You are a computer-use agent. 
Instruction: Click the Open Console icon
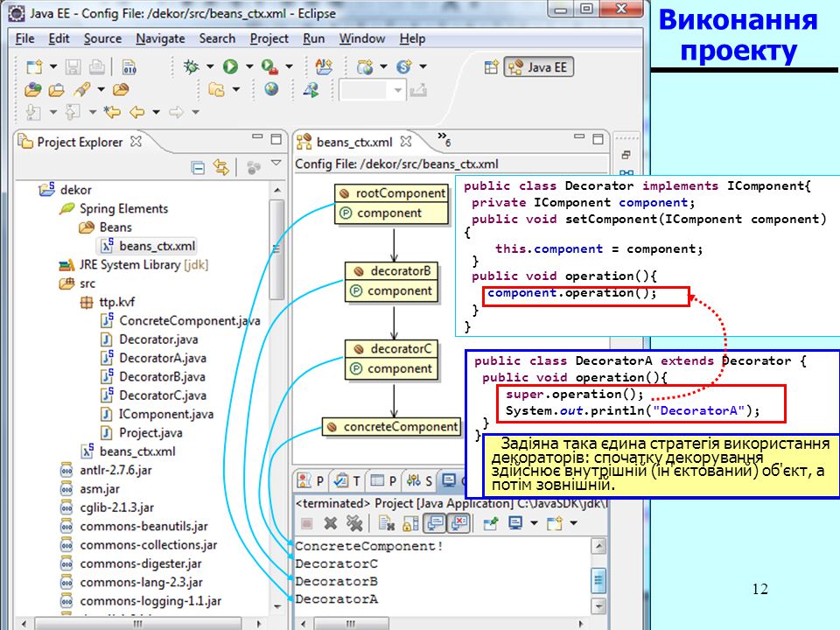pyautogui.click(x=554, y=522)
